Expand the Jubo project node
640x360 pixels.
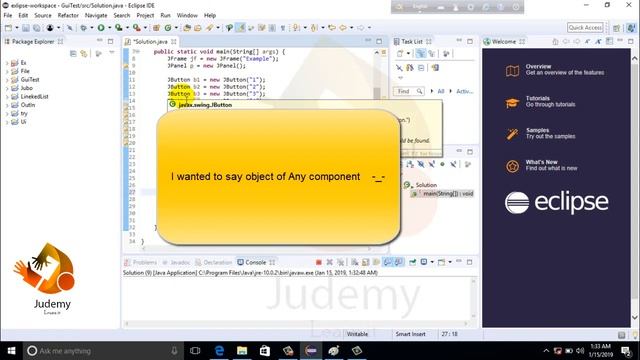7,88
